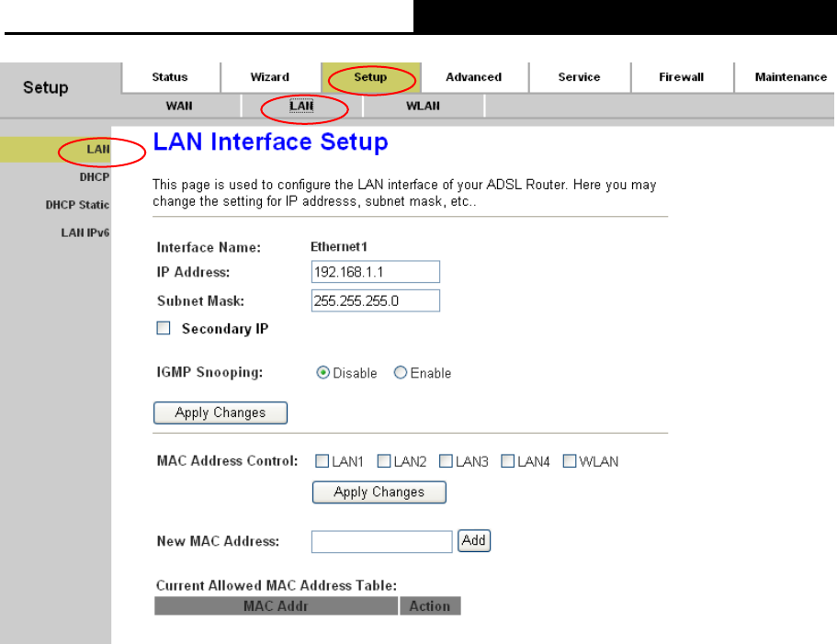Click the Ethernet1 interface name text

point(339,246)
